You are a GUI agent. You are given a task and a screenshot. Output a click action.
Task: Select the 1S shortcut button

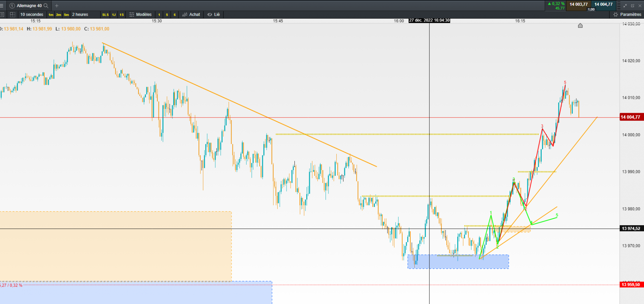point(122,15)
